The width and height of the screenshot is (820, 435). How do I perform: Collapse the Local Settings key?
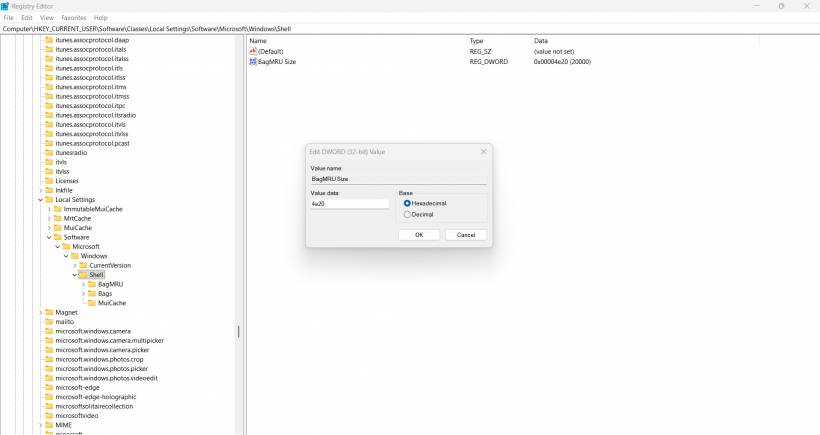[x=41, y=199]
